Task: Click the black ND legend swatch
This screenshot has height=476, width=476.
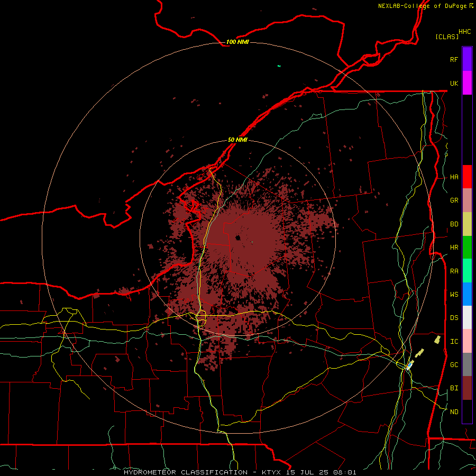Action: click(467, 411)
